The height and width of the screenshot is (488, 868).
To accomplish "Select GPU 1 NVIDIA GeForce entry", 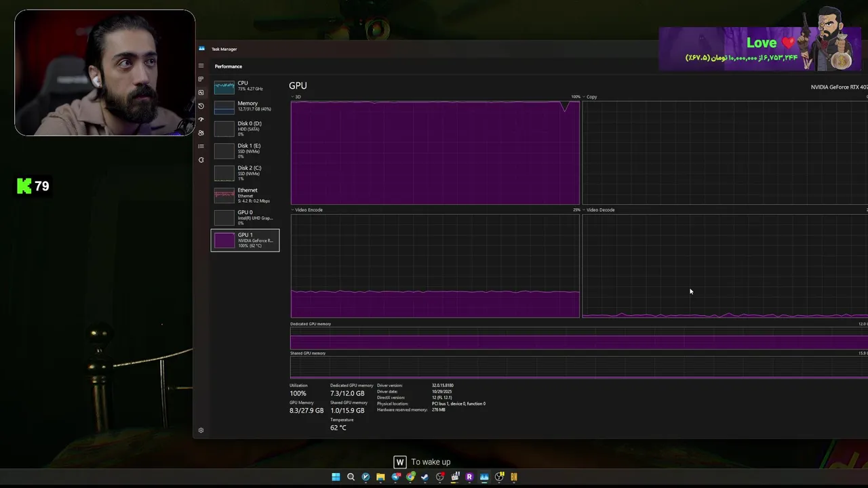I will pyautogui.click(x=245, y=240).
